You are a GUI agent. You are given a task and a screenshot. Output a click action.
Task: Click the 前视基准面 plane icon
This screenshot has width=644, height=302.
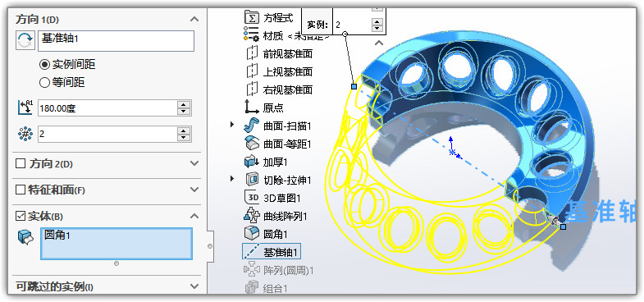click(x=251, y=53)
